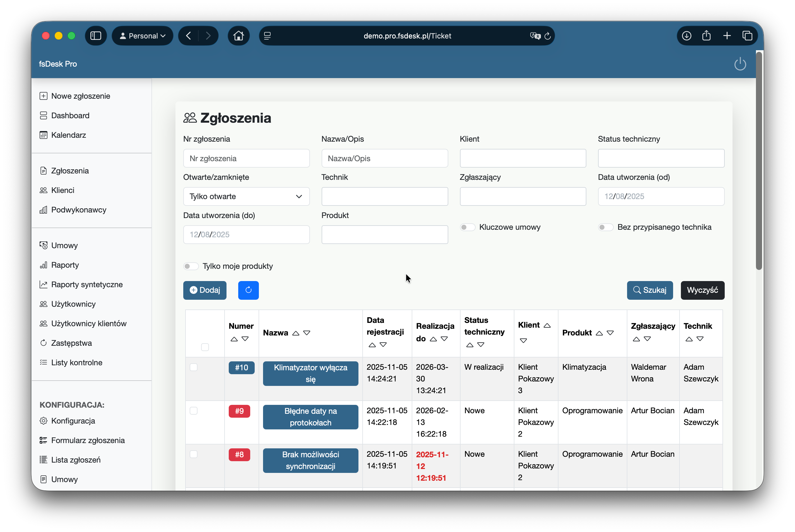Click the Nr zgłoszenia input field
The width and height of the screenshot is (795, 532).
click(246, 158)
